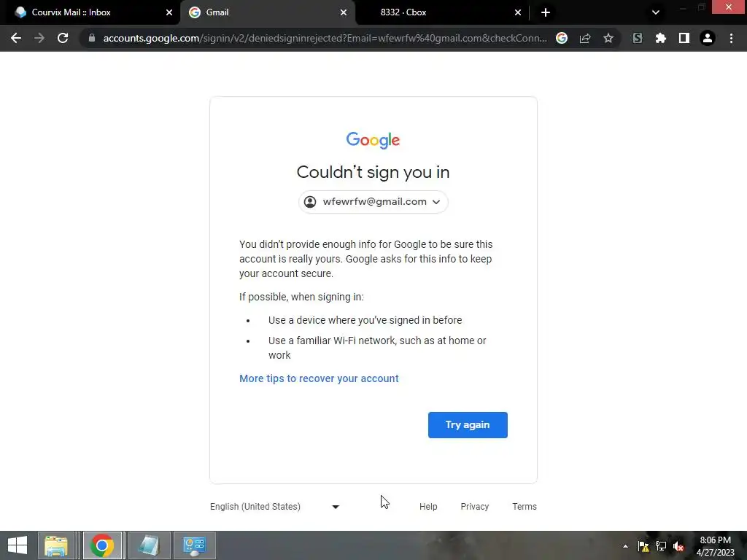Click the lock icon in address bar
Screen dimensions: 747x560
(92, 38)
